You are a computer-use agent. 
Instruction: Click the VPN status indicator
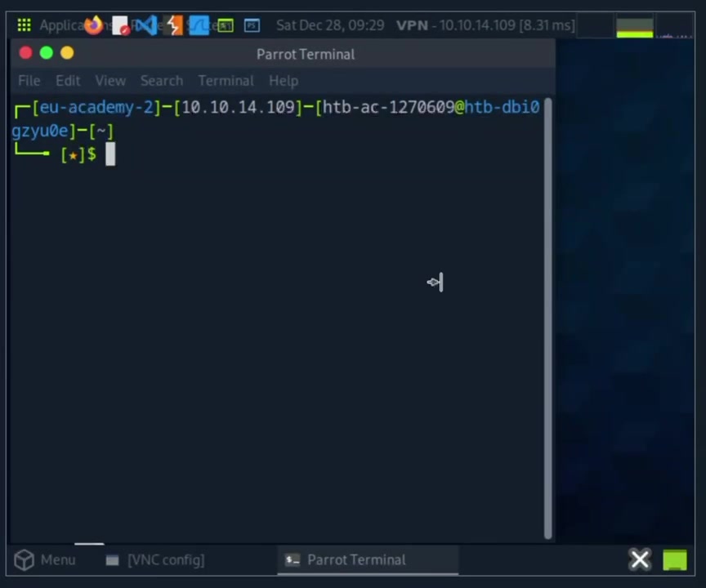[x=485, y=25]
